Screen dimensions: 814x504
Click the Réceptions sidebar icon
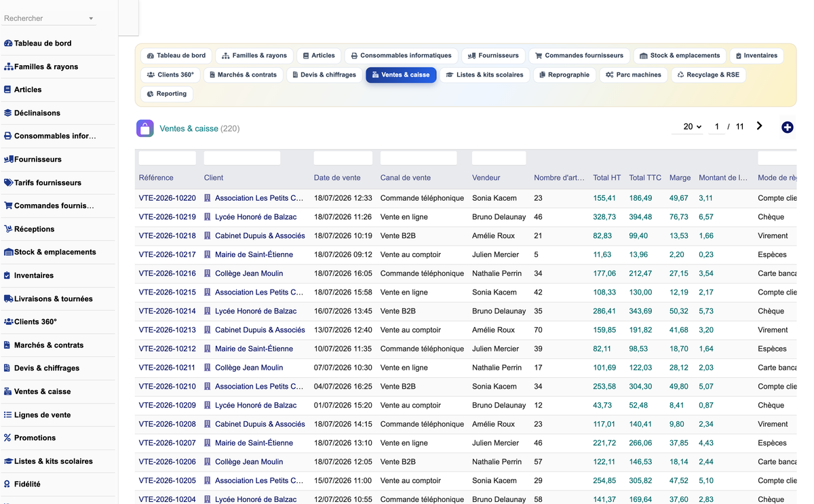point(8,229)
